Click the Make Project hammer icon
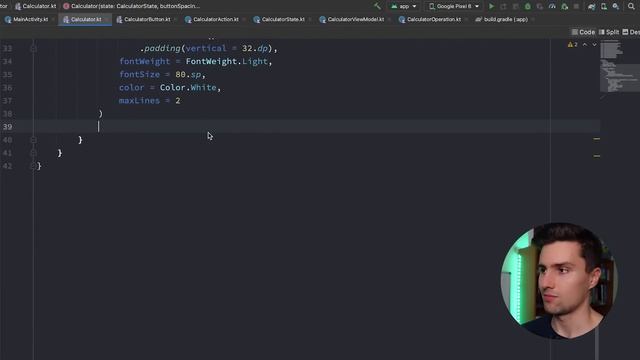Screen dimensions: 640x360 click(x=377, y=6)
